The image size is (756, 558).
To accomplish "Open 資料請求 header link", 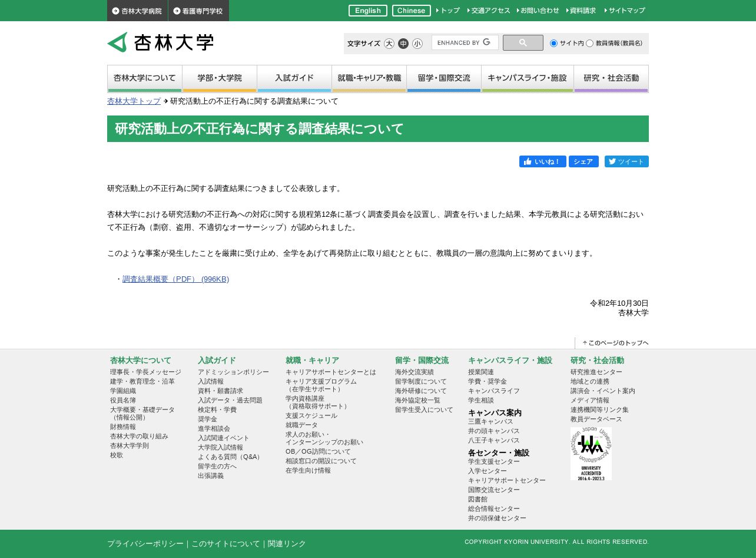I will point(581,11).
